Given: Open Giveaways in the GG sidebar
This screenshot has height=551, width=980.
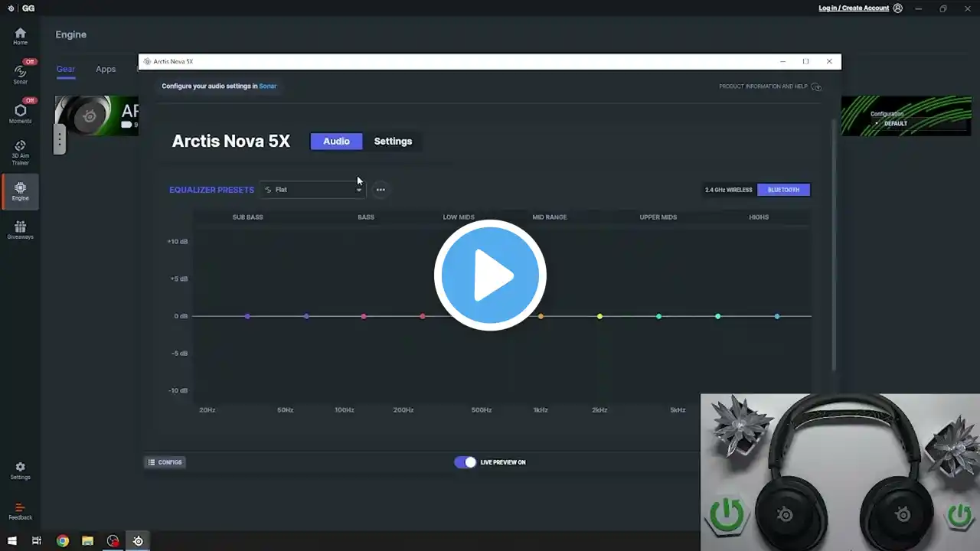Looking at the screenshot, I should (20, 230).
